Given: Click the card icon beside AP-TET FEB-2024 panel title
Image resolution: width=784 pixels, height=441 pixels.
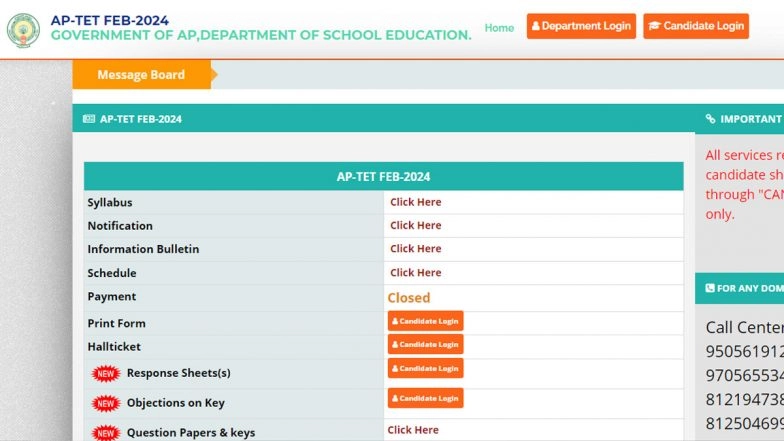Looking at the screenshot, I should (89, 118).
